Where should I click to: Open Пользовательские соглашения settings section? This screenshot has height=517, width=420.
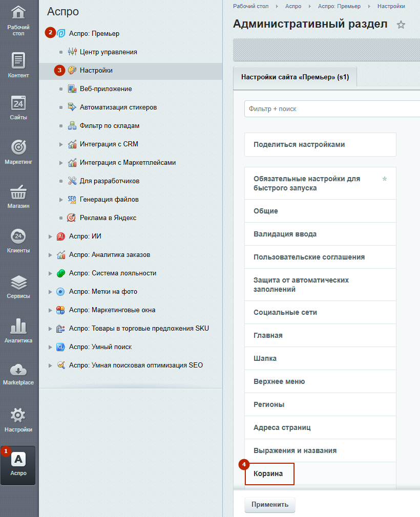coord(320,257)
